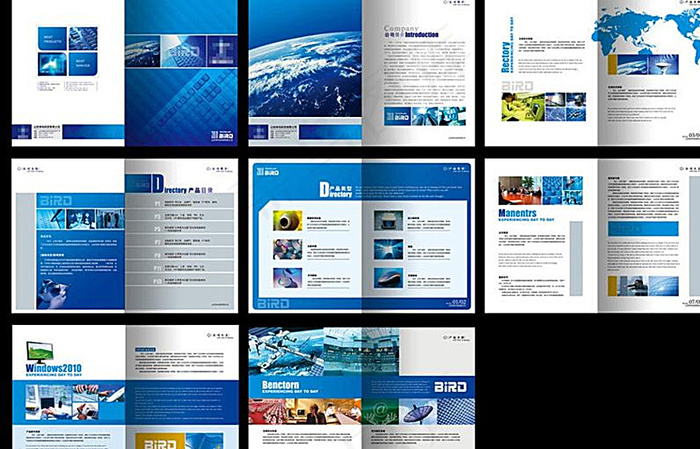Click the yellow BIRD block on Windows2010 spread
The width and height of the screenshot is (700, 449).
click(x=160, y=441)
